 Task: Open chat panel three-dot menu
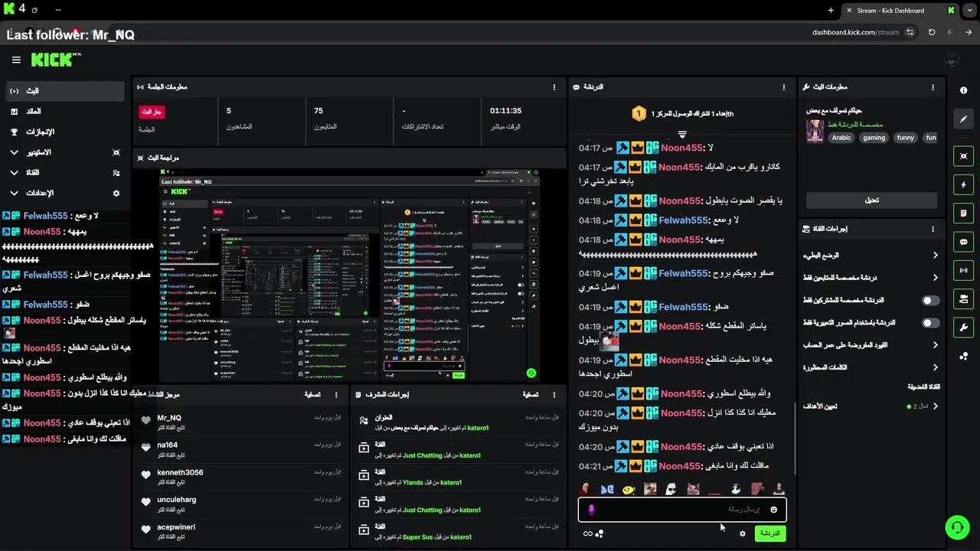pos(783,87)
